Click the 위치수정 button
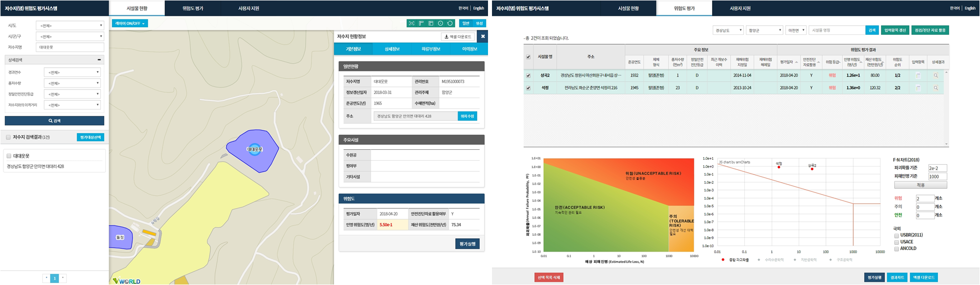This screenshot has width=980, height=285. (x=467, y=116)
